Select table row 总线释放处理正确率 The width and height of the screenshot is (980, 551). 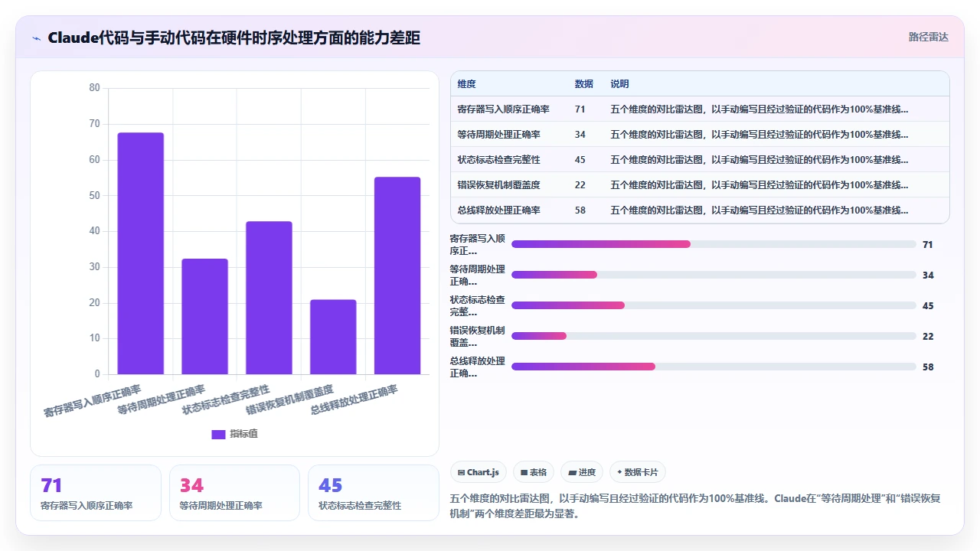(x=700, y=210)
